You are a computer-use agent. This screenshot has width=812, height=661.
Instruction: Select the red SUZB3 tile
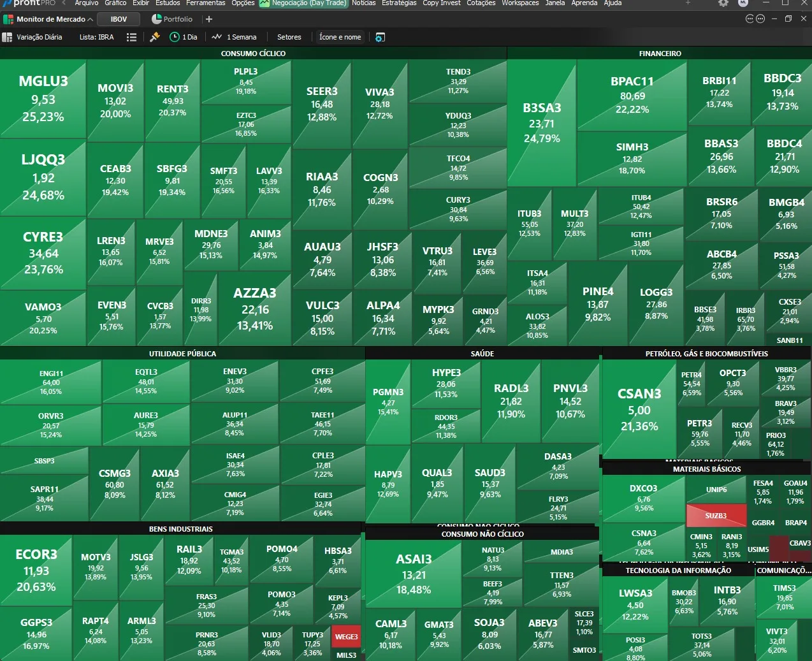click(716, 516)
